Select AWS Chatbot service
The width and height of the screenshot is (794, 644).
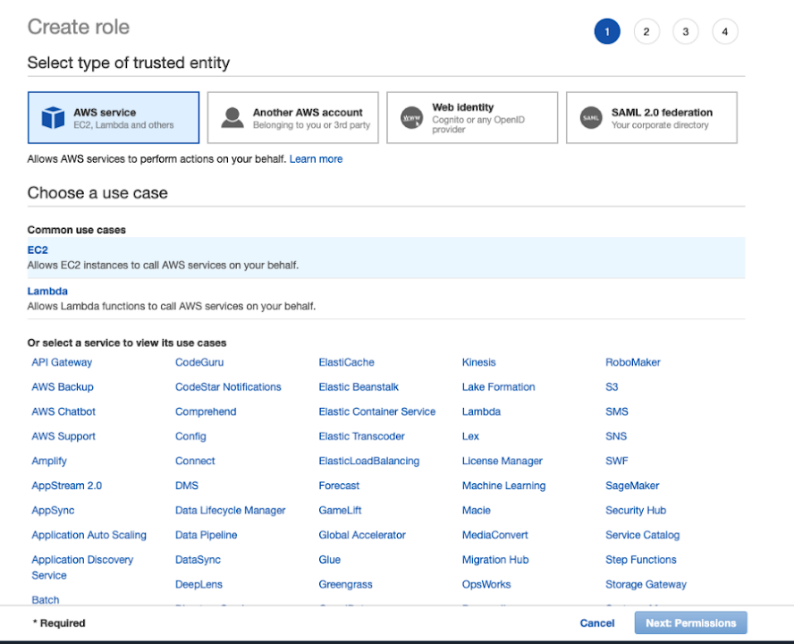(63, 412)
